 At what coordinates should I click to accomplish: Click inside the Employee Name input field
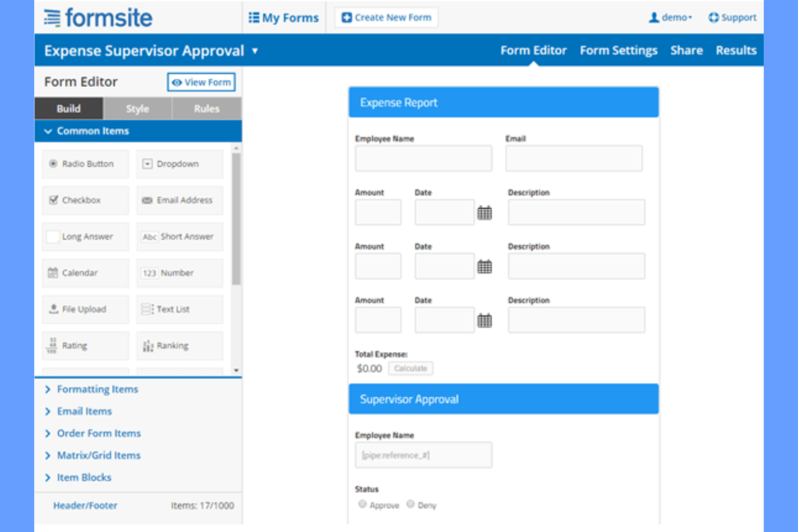[x=423, y=158]
